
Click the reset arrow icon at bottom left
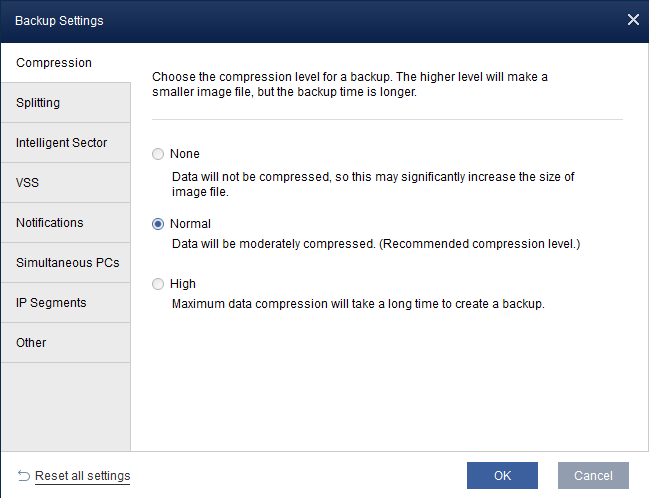[x=24, y=476]
